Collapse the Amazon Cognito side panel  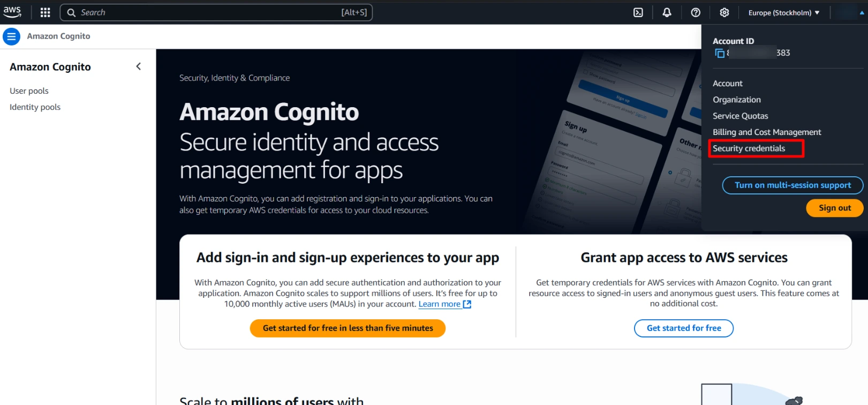(138, 66)
